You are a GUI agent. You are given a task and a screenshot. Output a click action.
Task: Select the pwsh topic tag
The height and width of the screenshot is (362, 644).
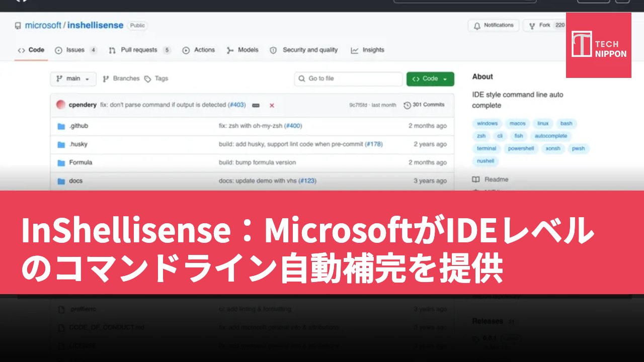579,149
